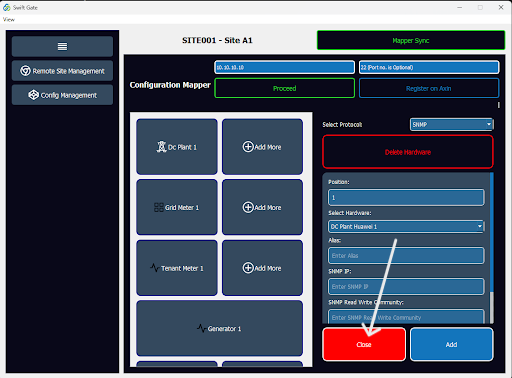Click the IP address field 10.10.10.10
This screenshot has height=378, width=512.
pyautogui.click(x=284, y=67)
